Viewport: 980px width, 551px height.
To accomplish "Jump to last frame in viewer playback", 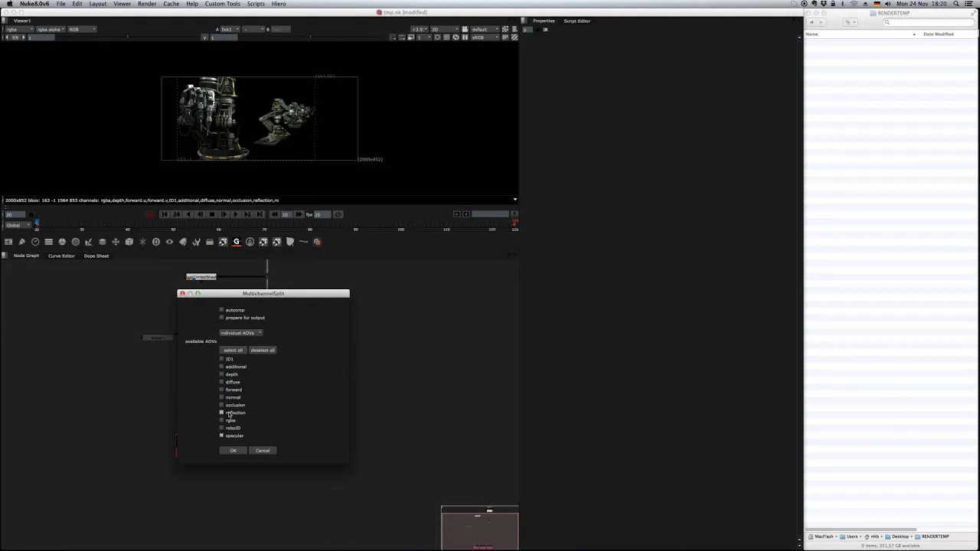I will tap(260, 214).
